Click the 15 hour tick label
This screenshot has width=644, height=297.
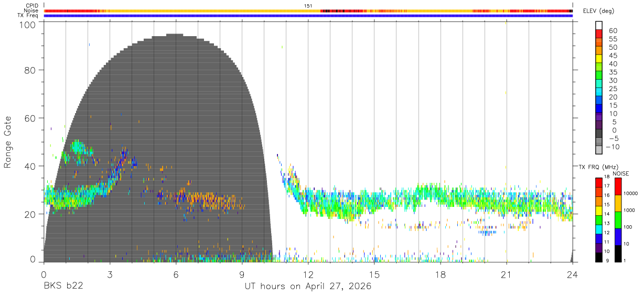[x=374, y=274]
